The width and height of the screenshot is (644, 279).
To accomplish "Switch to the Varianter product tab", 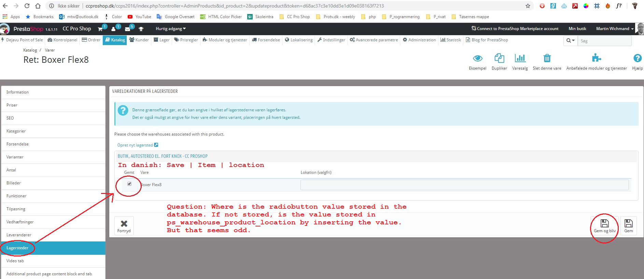I will pyautogui.click(x=53, y=157).
